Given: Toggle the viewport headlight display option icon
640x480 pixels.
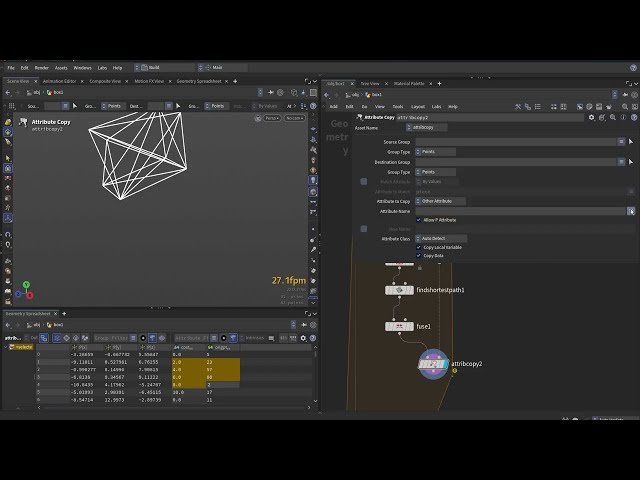Looking at the screenshot, I should click(x=313, y=180).
